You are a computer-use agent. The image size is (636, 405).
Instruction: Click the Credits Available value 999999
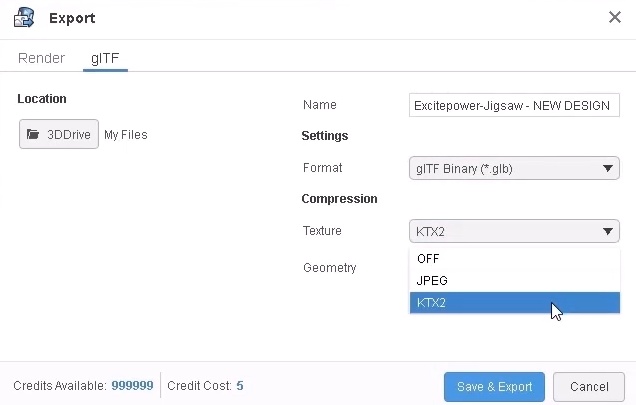[132, 386]
